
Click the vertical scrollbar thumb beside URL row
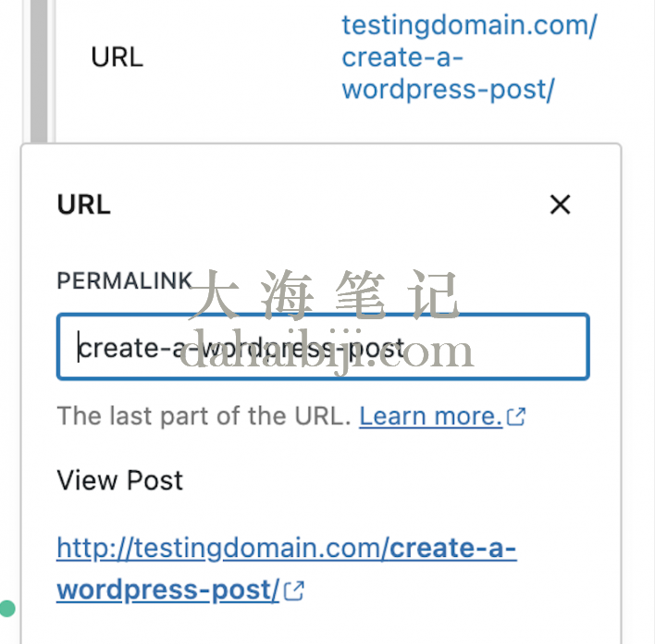pos(39,71)
